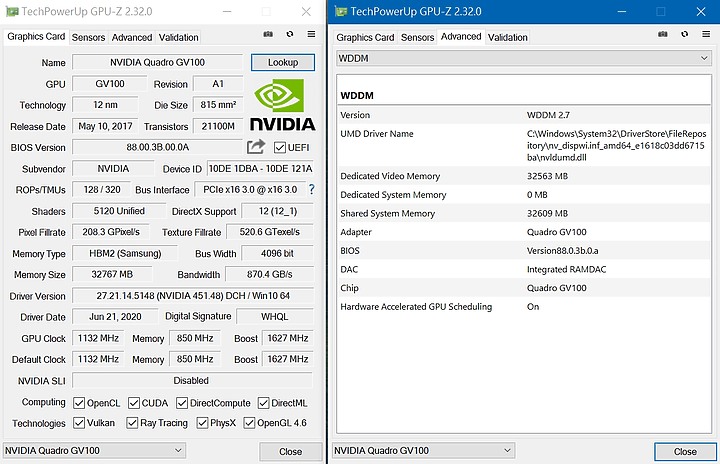Image resolution: width=720 pixels, height=464 pixels.
Task: Click the Integrated RAMDAC value
Action: pyautogui.click(x=567, y=269)
